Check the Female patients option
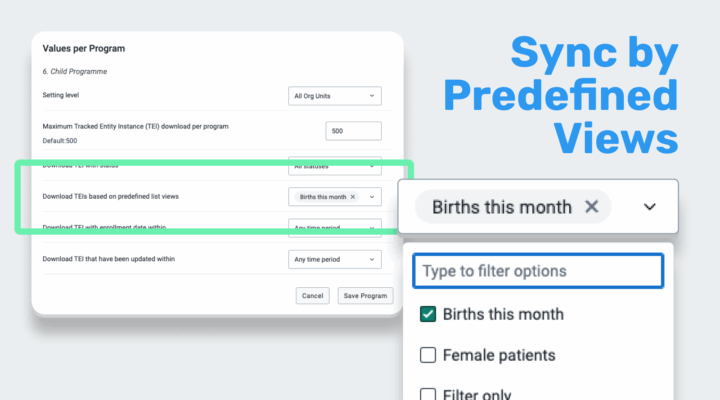This screenshot has height=400, width=720. pyautogui.click(x=428, y=354)
